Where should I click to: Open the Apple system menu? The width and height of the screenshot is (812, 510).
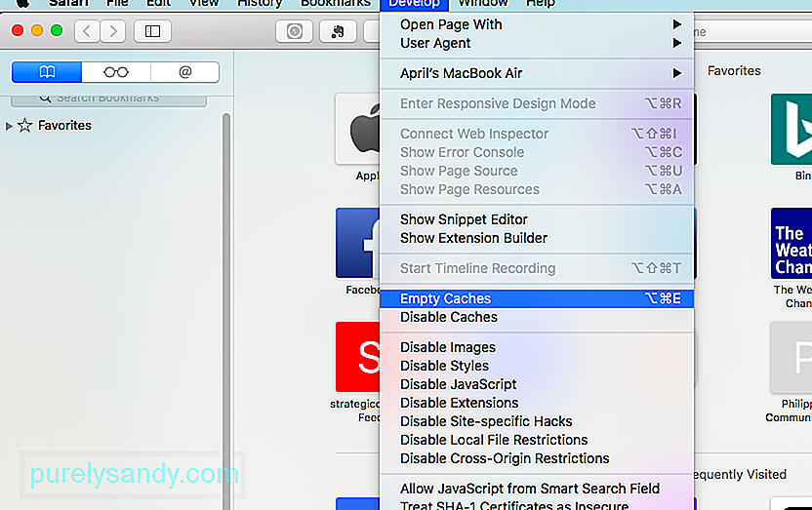pyautogui.click(x=21, y=4)
